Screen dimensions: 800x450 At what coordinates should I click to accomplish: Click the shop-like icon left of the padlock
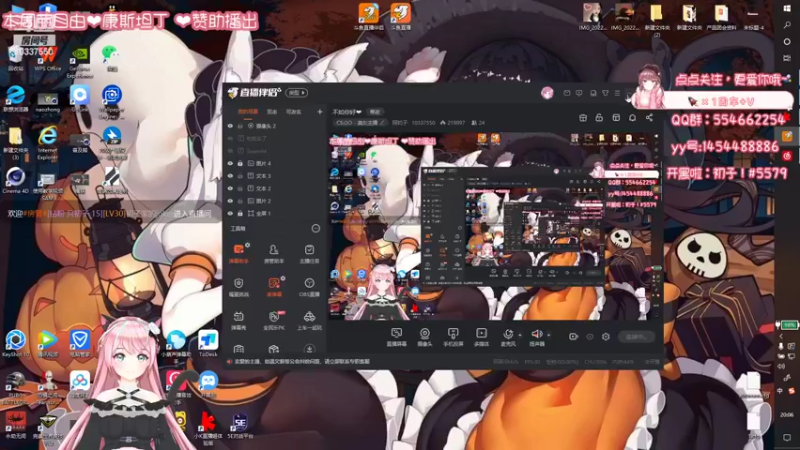[583, 118]
